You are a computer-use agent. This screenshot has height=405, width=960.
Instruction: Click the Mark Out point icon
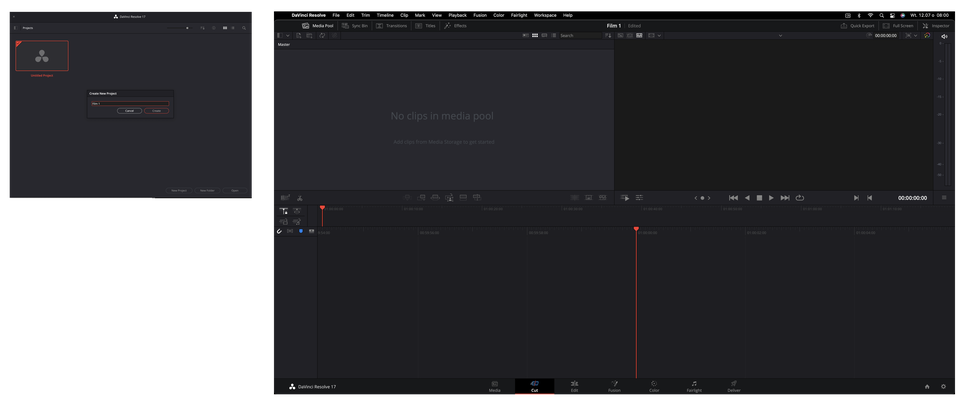point(869,198)
